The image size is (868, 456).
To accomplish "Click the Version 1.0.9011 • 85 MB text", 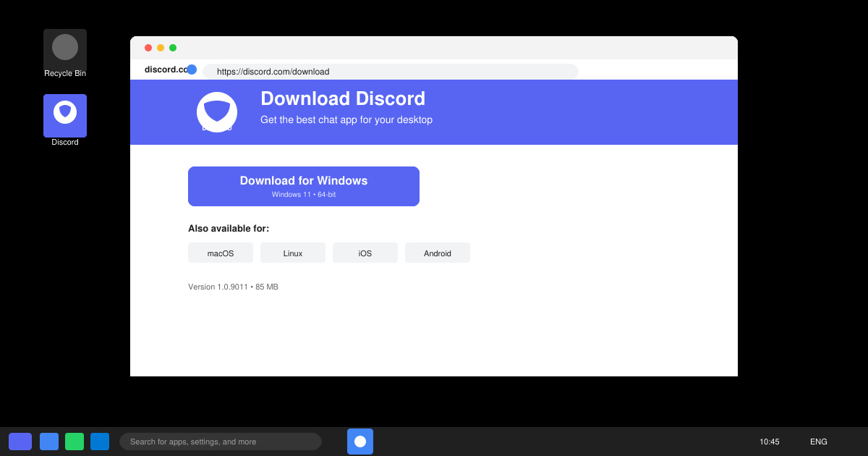I will (233, 287).
